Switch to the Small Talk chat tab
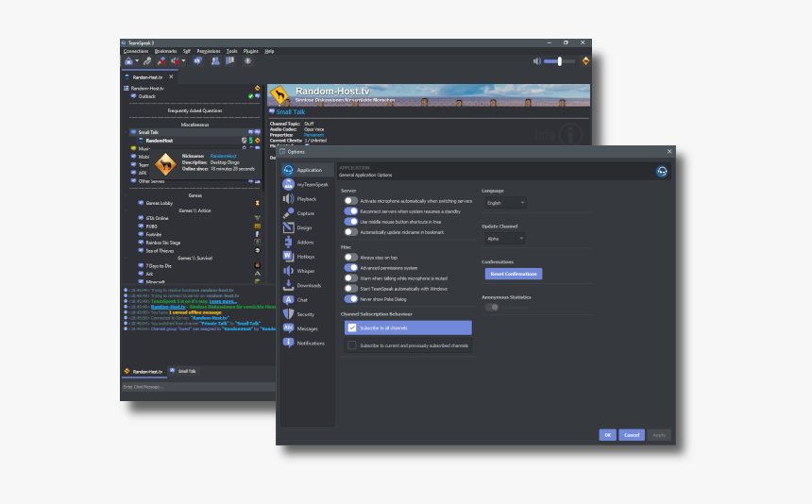The image size is (812, 504). [183, 371]
